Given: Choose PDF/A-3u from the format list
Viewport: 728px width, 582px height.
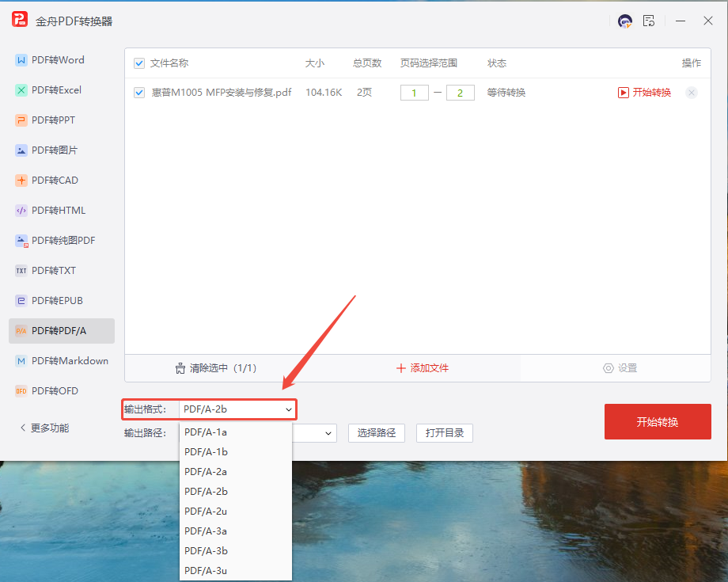Looking at the screenshot, I should (236, 570).
